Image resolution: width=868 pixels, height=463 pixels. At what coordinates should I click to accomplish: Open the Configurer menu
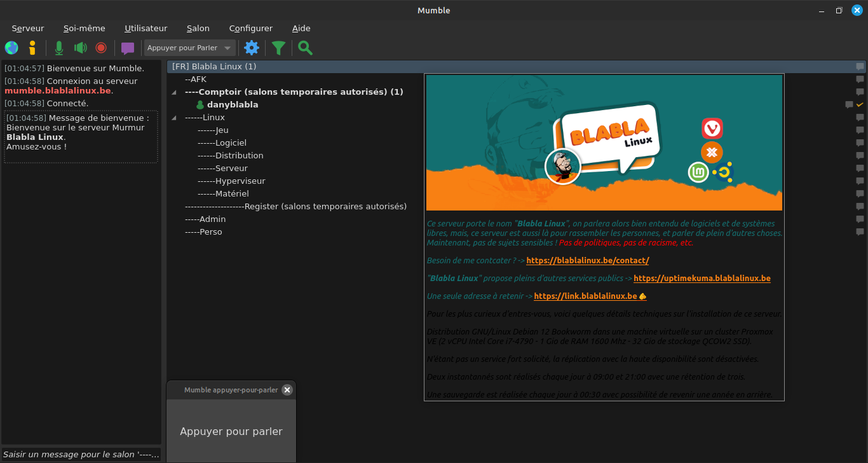coord(251,28)
